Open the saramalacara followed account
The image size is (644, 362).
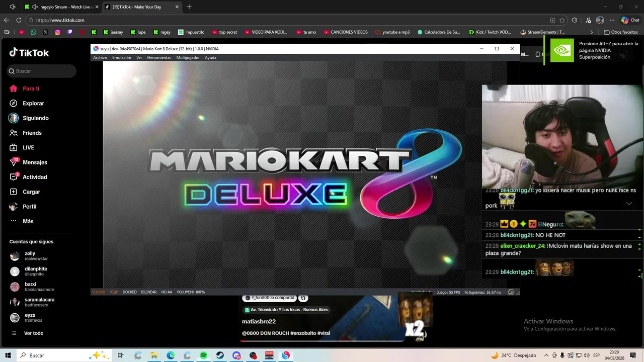33,302
